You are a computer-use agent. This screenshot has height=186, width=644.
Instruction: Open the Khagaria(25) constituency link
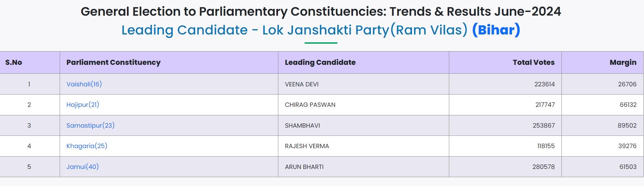point(87,146)
